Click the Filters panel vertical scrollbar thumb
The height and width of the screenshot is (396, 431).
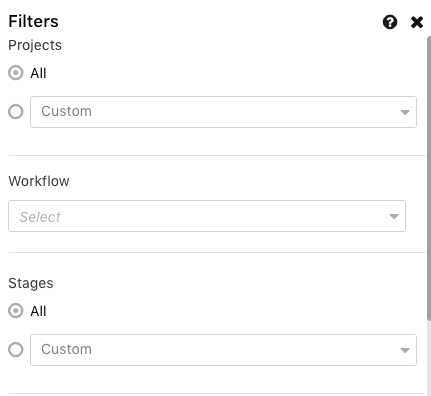pyautogui.click(x=429, y=178)
